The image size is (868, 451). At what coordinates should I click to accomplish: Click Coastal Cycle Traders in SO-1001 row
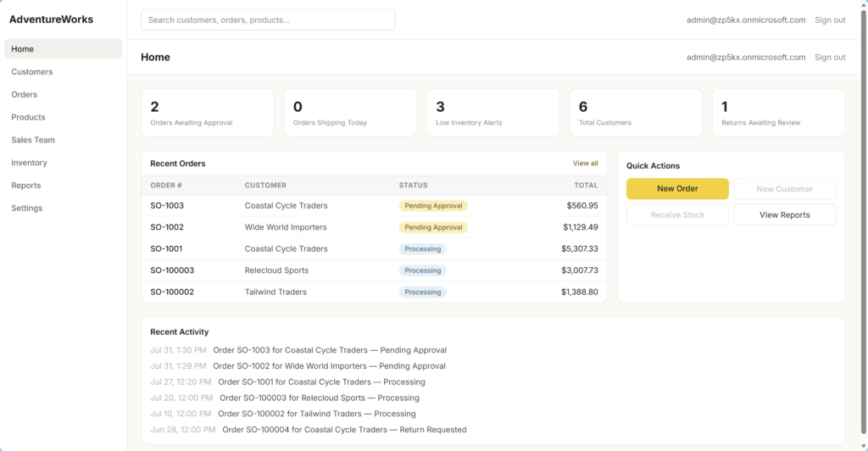(x=287, y=248)
